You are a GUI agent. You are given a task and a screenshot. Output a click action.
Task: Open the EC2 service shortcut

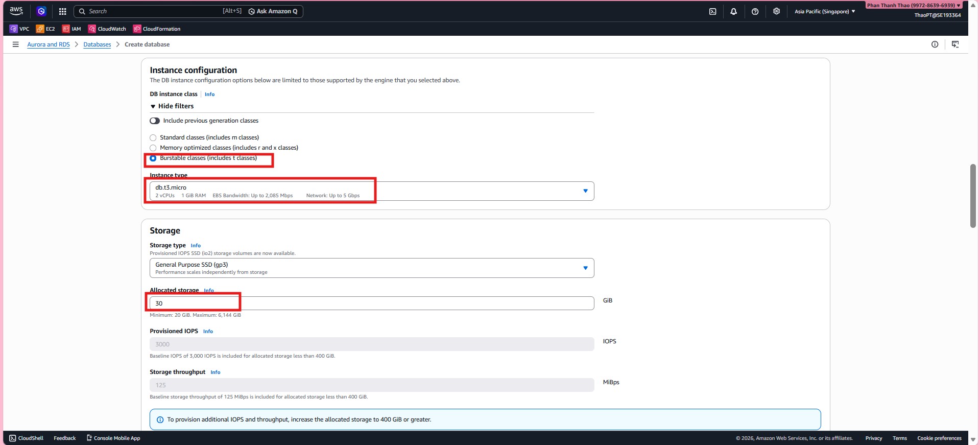click(x=45, y=29)
